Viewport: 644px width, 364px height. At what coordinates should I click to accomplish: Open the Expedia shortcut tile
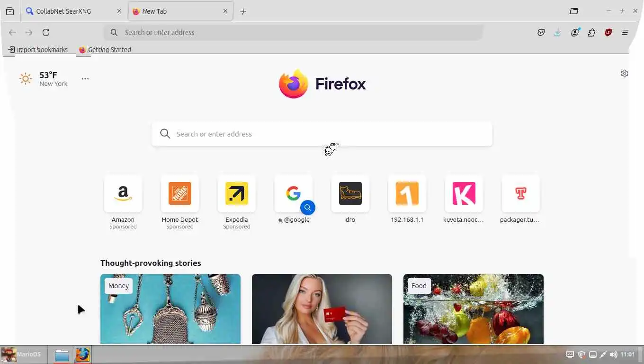[x=237, y=193]
